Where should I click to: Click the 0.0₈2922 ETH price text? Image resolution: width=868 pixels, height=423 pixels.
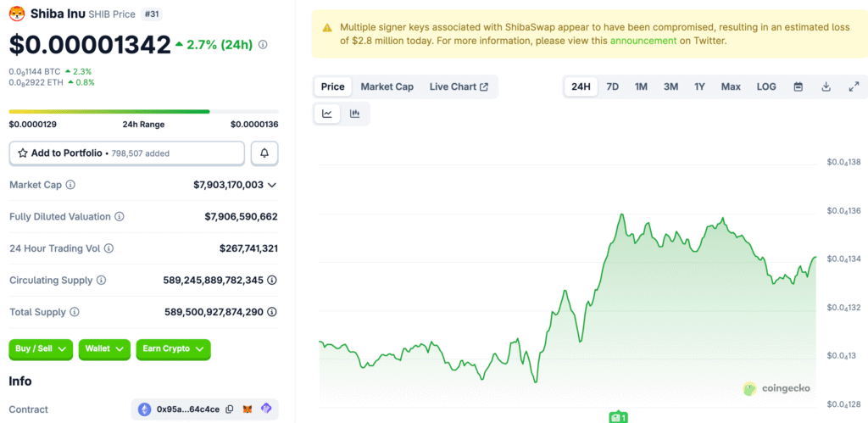pyautogui.click(x=36, y=82)
